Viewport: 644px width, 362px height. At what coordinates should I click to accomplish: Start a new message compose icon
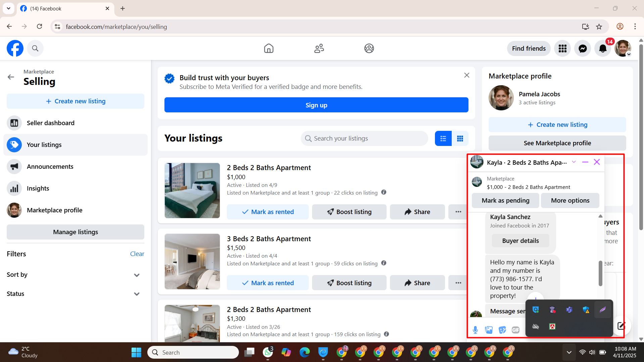[x=621, y=326]
